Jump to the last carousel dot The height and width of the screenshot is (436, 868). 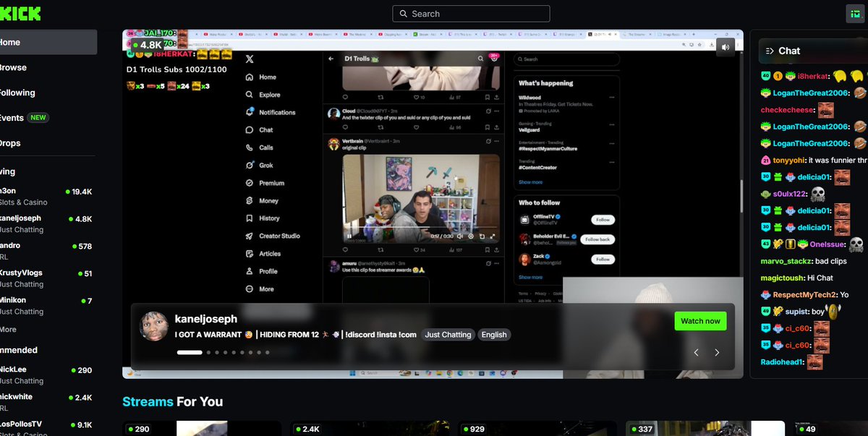[268, 353]
